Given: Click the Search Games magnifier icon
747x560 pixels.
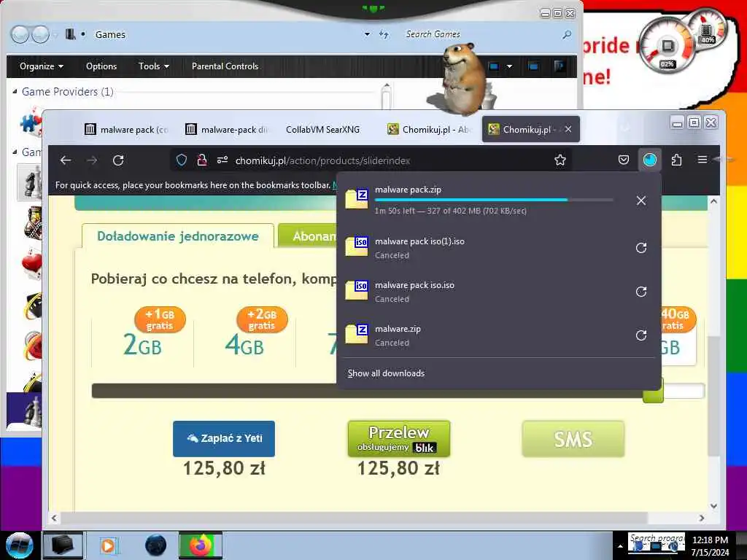Looking at the screenshot, I should point(567,34).
